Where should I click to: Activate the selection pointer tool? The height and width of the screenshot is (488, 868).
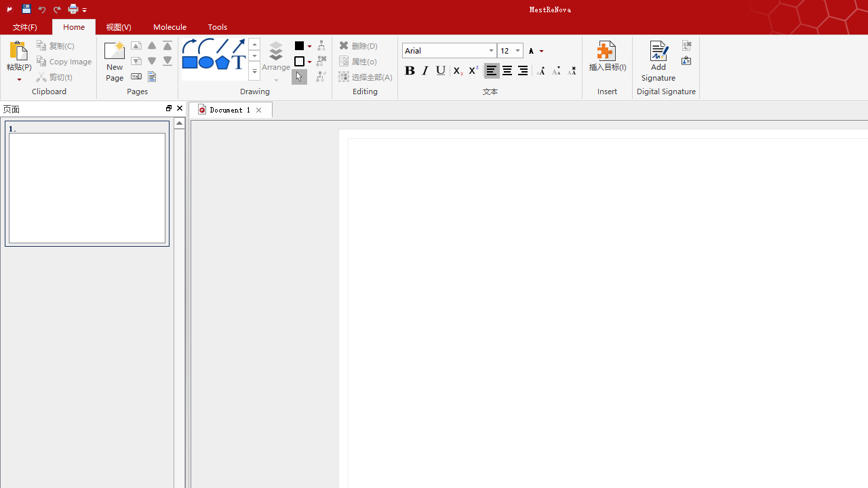pyautogui.click(x=299, y=77)
